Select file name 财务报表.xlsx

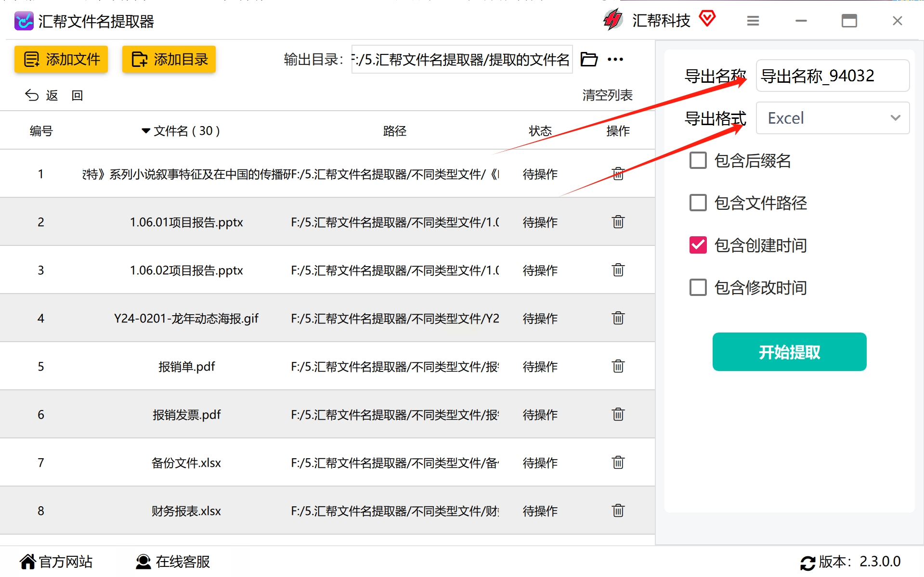[186, 511]
